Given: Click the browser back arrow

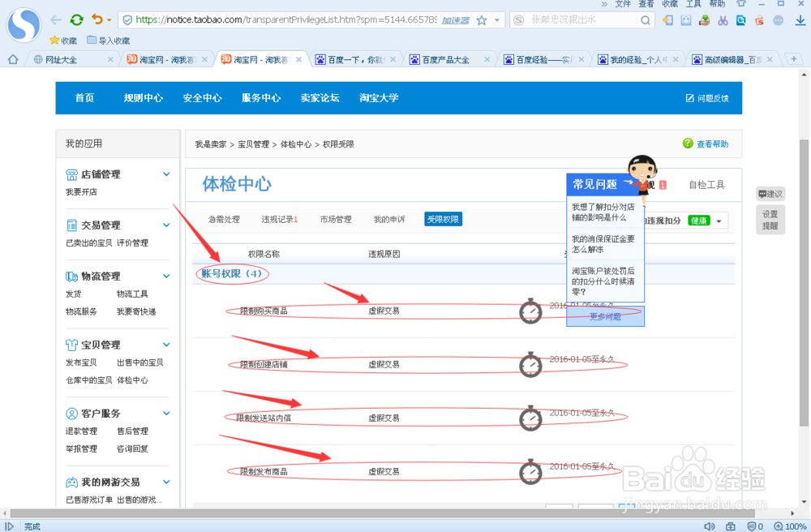Looking at the screenshot, I should (x=56, y=20).
